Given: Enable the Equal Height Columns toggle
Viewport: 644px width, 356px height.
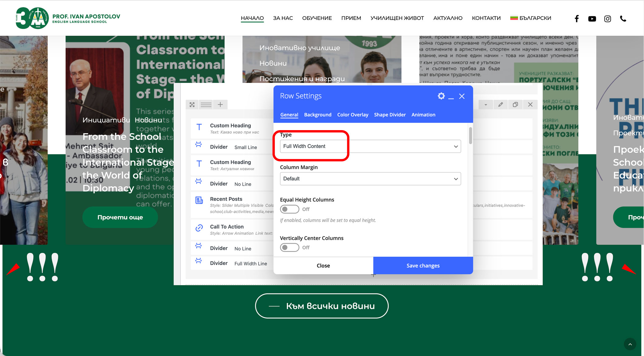Looking at the screenshot, I should pos(289,209).
